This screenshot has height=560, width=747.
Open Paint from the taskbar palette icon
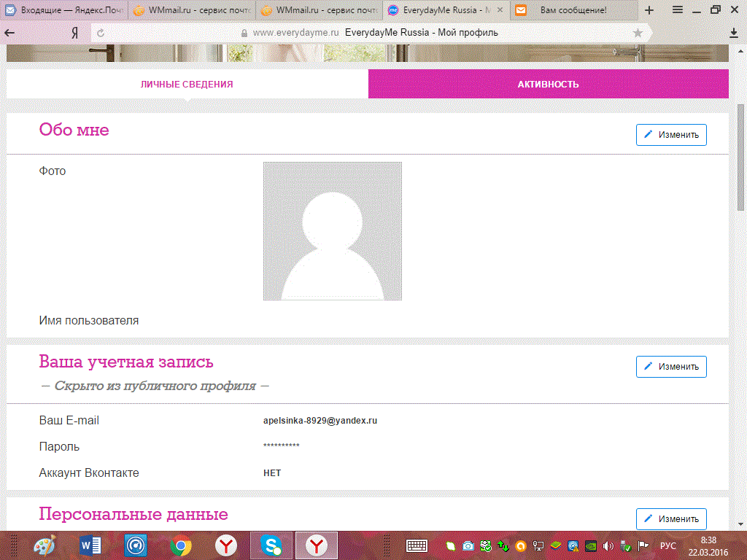point(44,545)
